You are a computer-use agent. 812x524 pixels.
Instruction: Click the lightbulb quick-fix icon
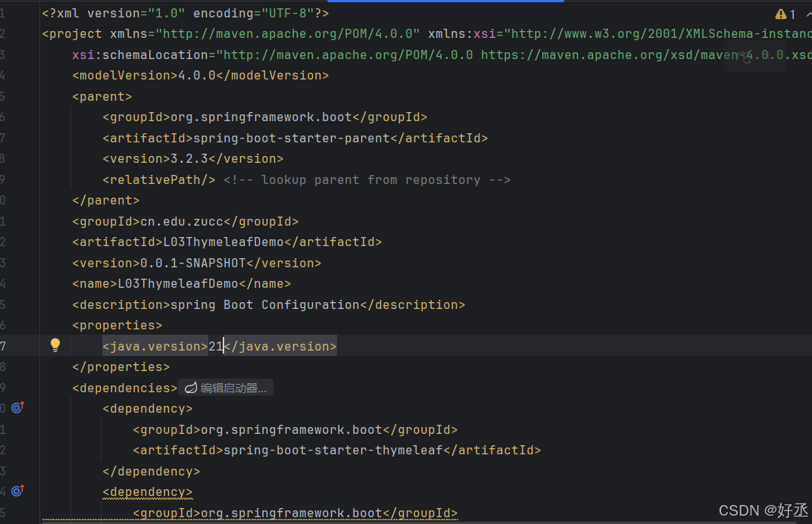pos(55,345)
